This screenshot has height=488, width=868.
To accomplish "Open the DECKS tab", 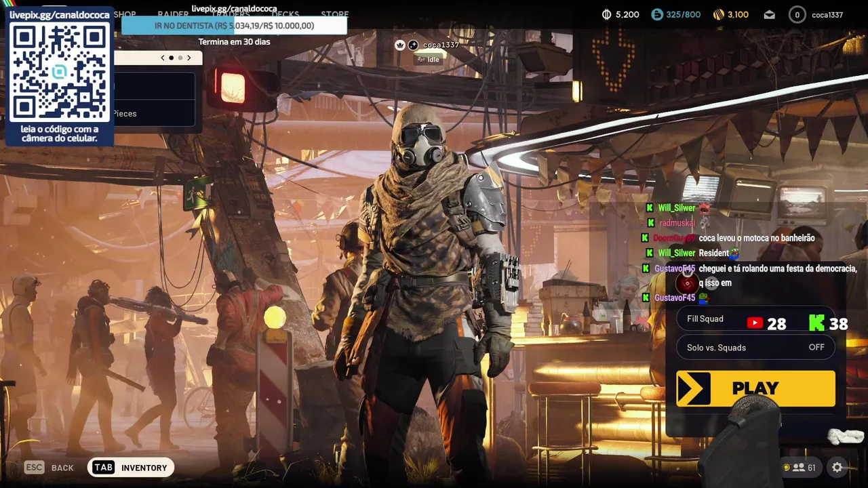I will 285,14.
